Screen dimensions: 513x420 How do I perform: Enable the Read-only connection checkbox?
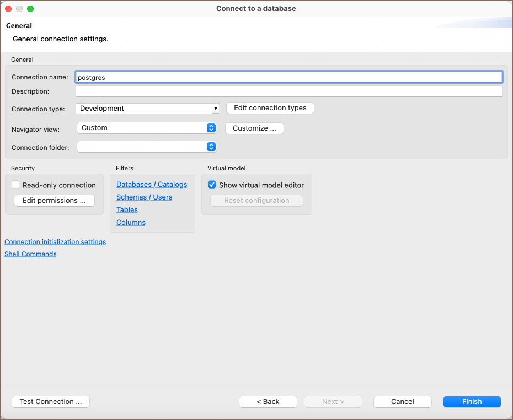(x=16, y=185)
